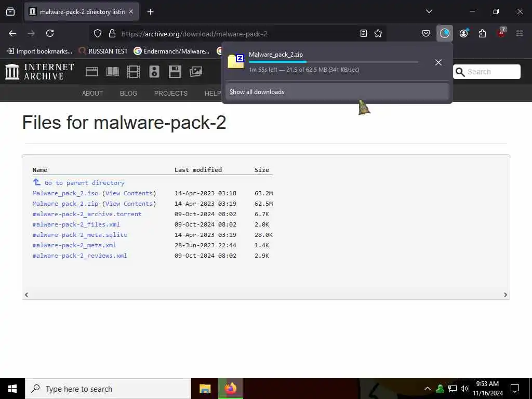Click the Malware_pack_2.zip file icon in downloads

coord(236,61)
